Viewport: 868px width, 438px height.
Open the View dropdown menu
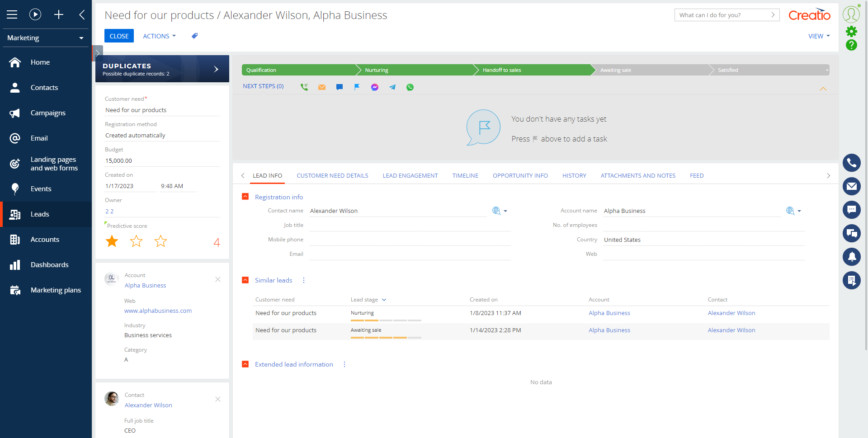[x=819, y=36]
